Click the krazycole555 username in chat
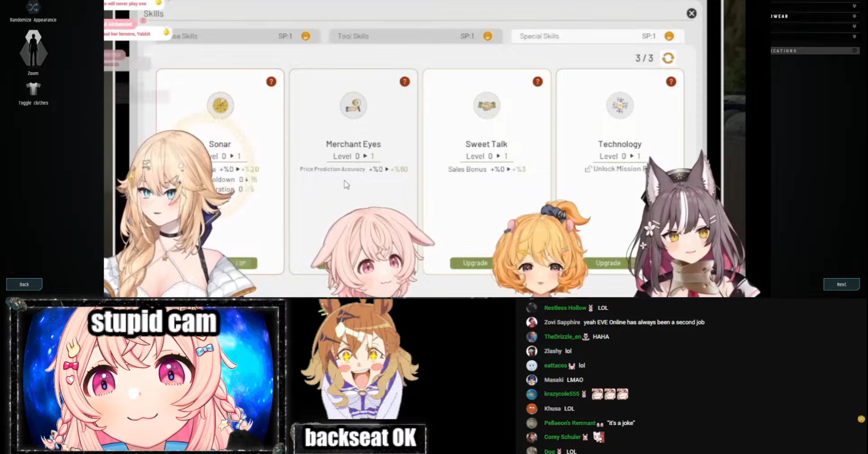This screenshot has height=454, width=868. (562, 394)
